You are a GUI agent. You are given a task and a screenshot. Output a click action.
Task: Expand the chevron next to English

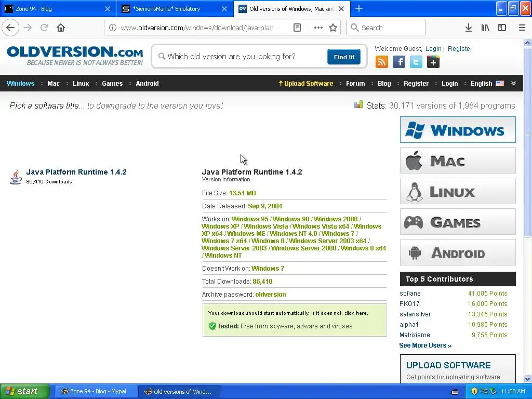click(x=513, y=83)
